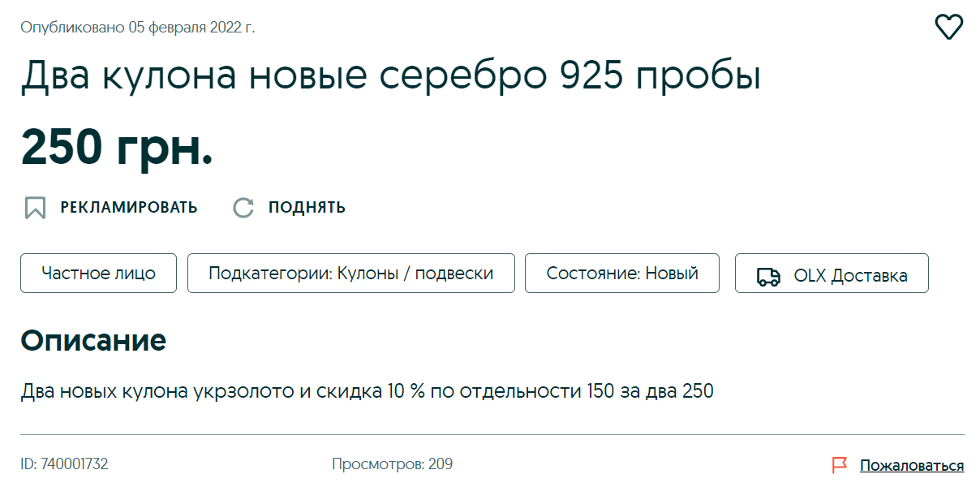Open the Пожаловаться link
980x500 pixels.
pyautogui.click(x=912, y=466)
